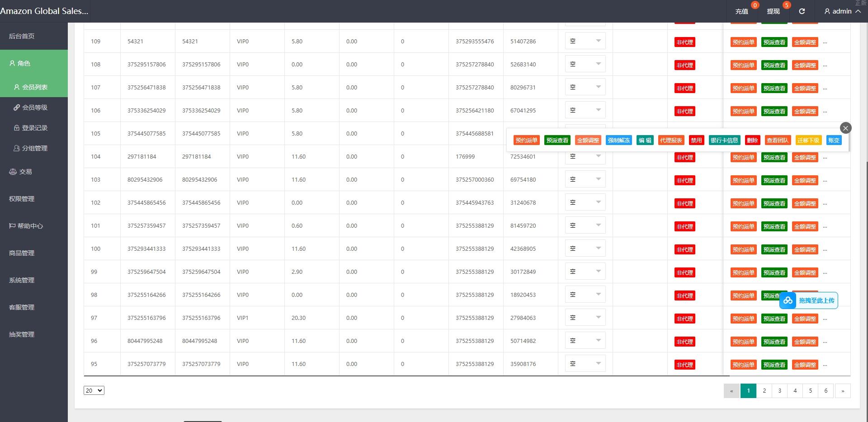Click the ellipsis more icon for row 109

coord(825,42)
